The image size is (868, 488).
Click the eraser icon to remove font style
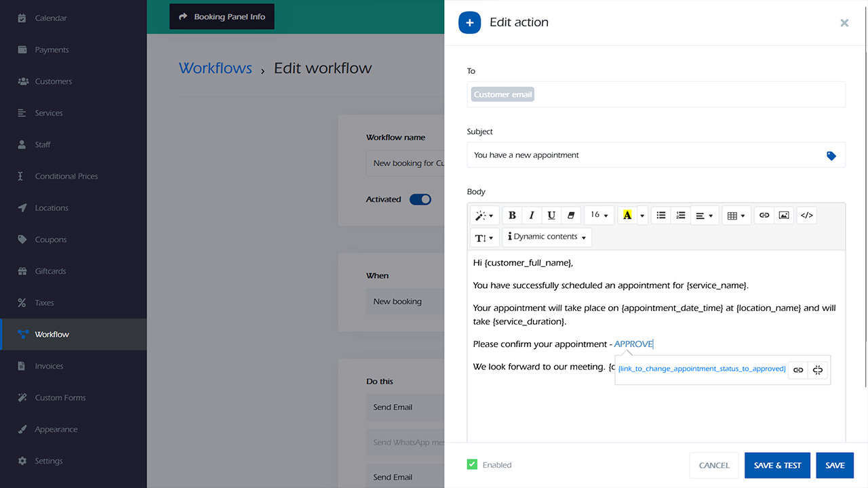coord(570,216)
